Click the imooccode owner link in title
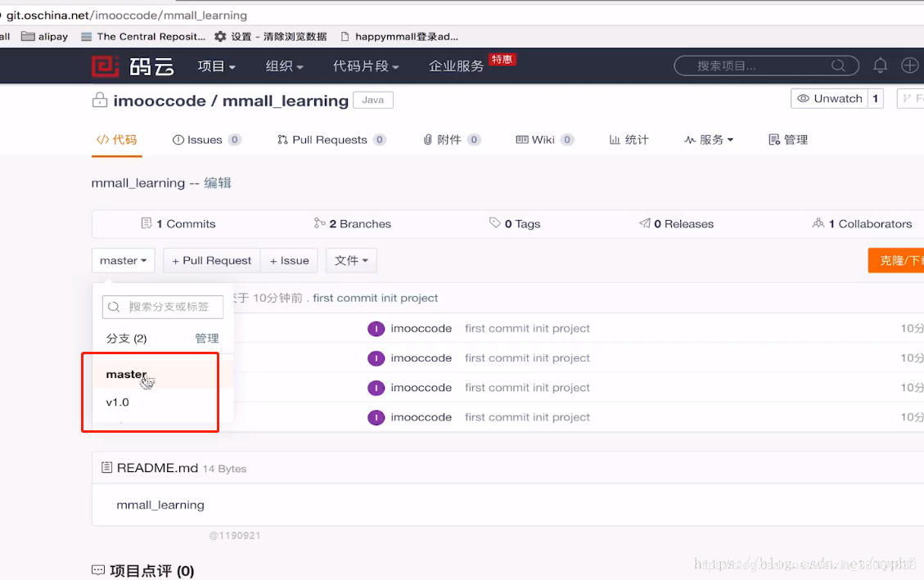 click(160, 101)
